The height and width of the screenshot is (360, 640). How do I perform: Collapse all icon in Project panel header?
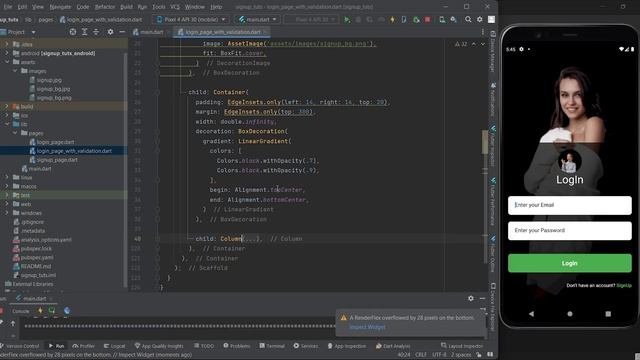pos(96,32)
